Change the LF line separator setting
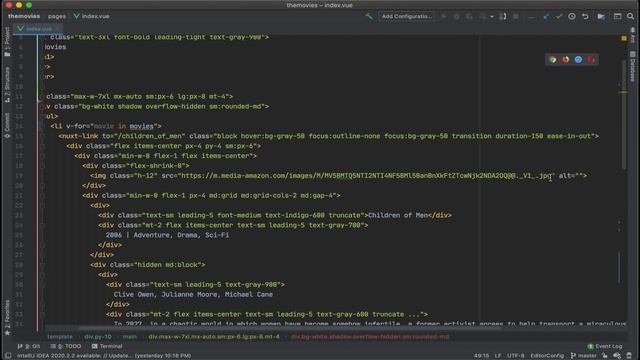This screenshot has width=640, height=360. (498, 356)
